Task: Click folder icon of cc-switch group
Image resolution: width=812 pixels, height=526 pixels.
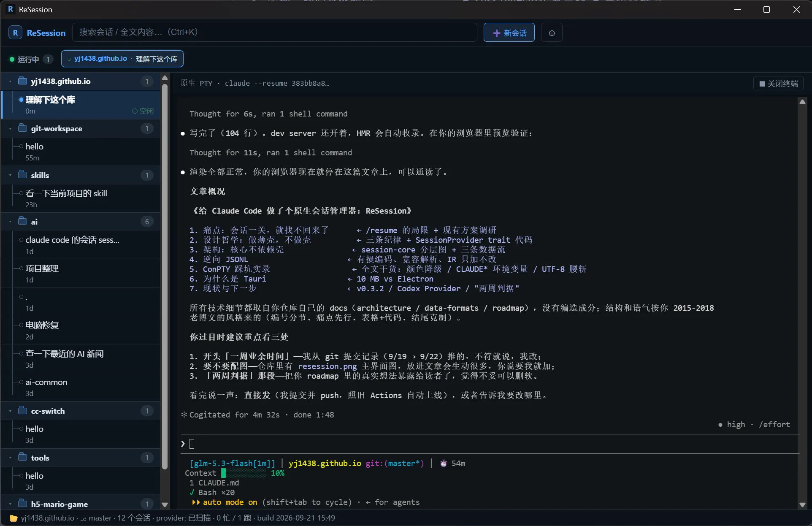Action: click(x=23, y=410)
